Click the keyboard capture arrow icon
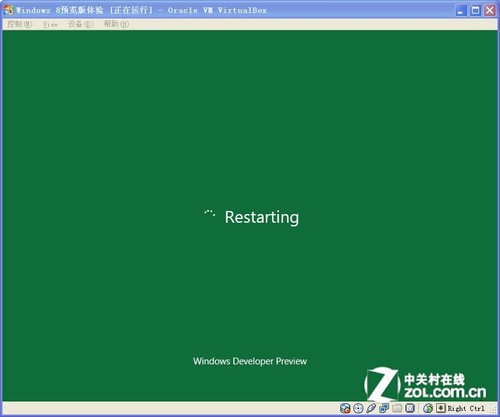 pyautogui.click(x=441, y=408)
